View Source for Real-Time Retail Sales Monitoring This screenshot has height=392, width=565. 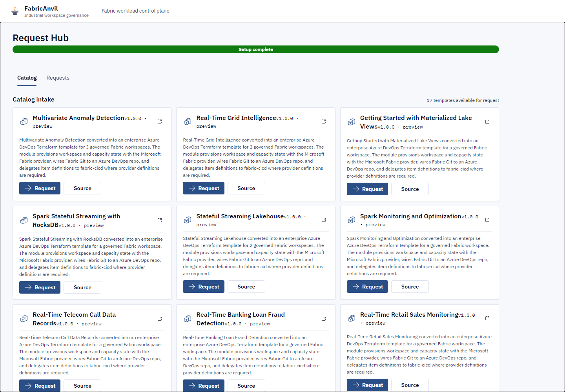[410, 385]
